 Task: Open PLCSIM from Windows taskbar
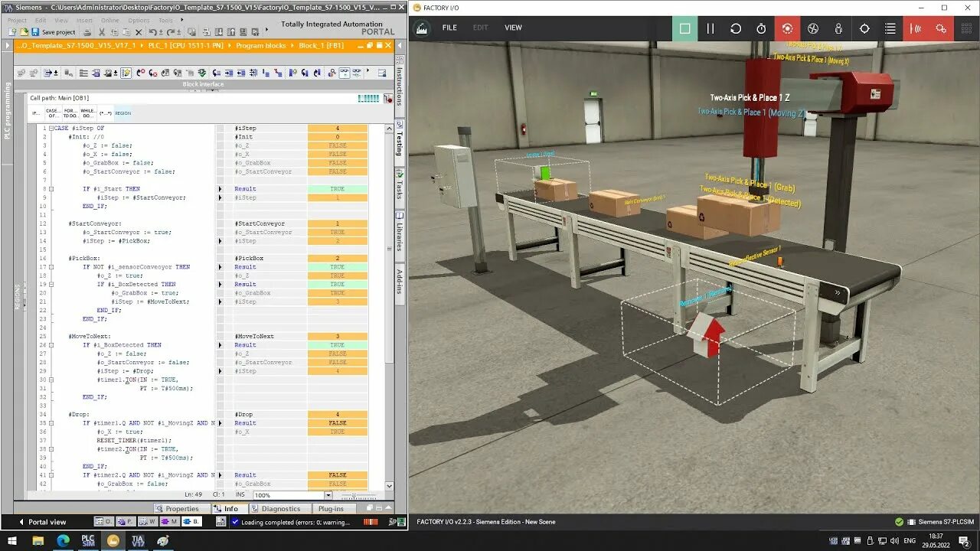88,540
